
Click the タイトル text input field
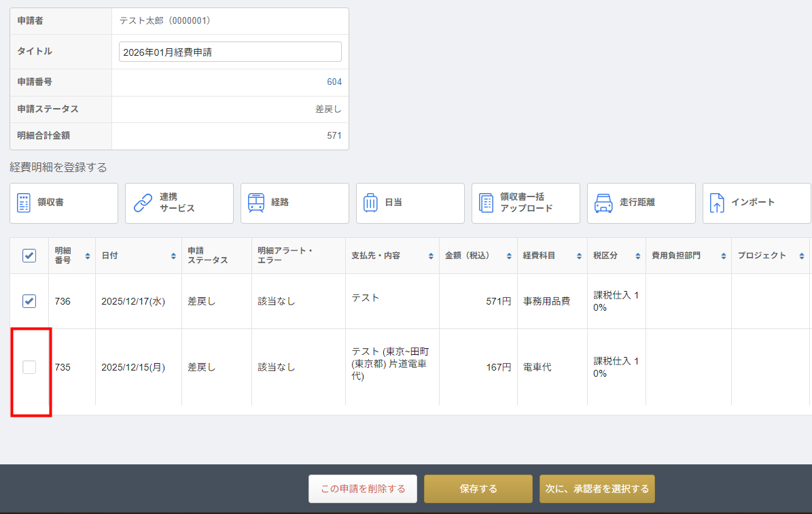230,52
